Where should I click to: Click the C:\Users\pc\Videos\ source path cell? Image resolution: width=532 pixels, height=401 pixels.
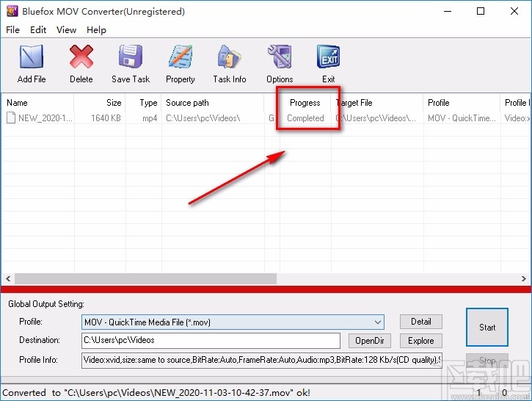[x=203, y=118]
